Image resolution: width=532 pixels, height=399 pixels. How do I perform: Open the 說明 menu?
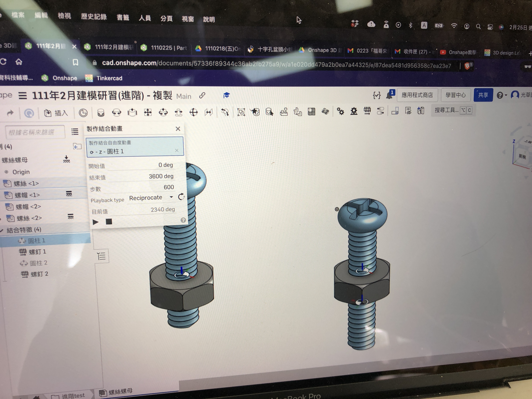click(x=209, y=19)
